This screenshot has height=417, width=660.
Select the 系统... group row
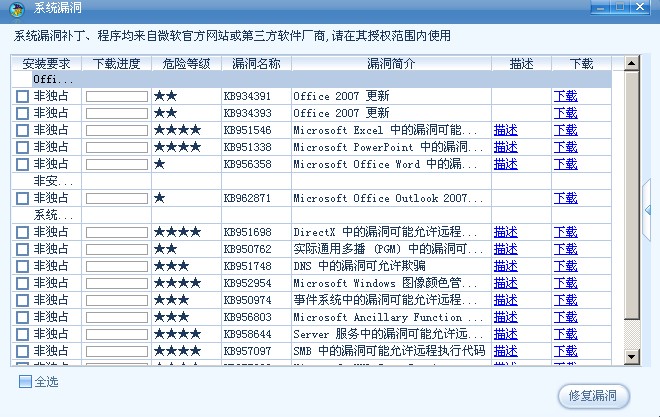click(311, 215)
